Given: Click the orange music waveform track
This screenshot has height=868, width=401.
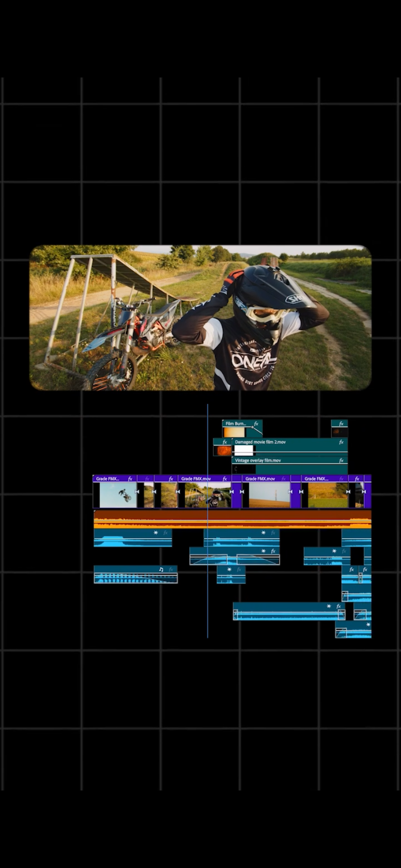Looking at the screenshot, I should coord(232,519).
